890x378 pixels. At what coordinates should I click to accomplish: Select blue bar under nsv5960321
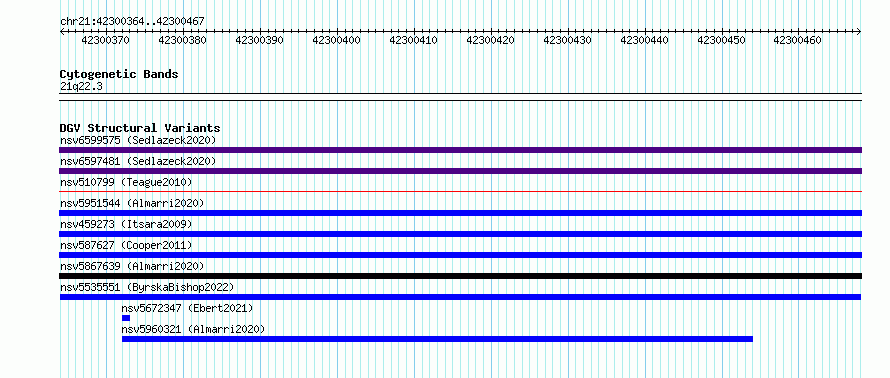coord(437,339)
